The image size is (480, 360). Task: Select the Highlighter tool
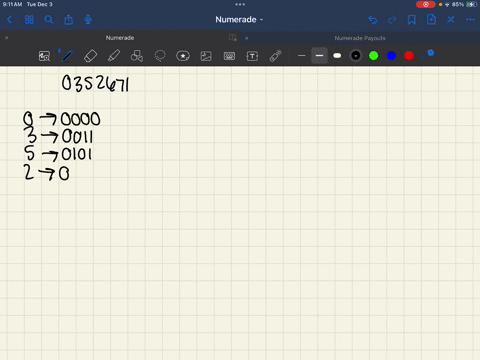click(114, 56)
